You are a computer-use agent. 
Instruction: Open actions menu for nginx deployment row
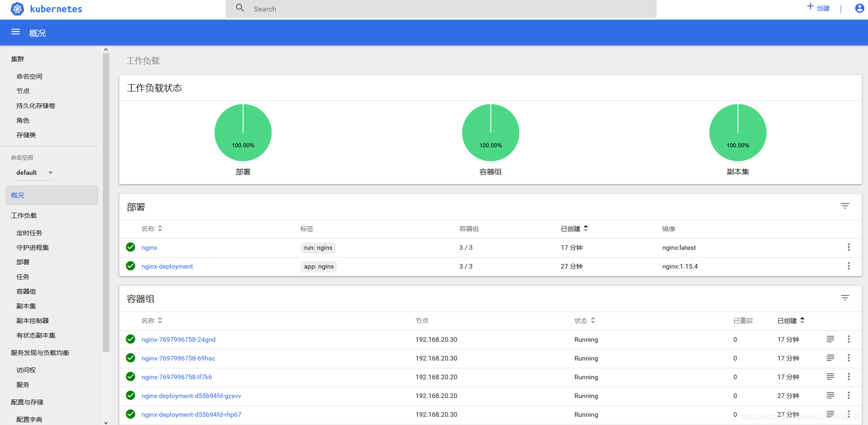coord(848,247)
